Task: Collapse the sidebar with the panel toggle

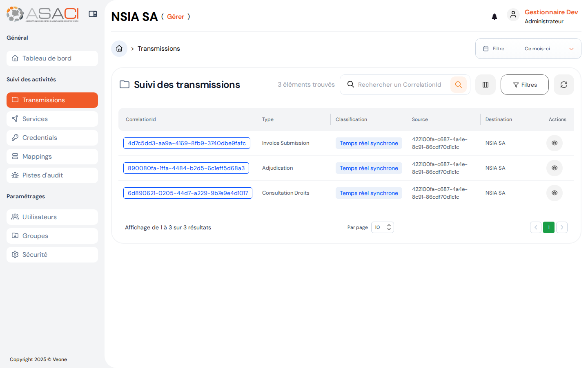Action: pos(93,13)
